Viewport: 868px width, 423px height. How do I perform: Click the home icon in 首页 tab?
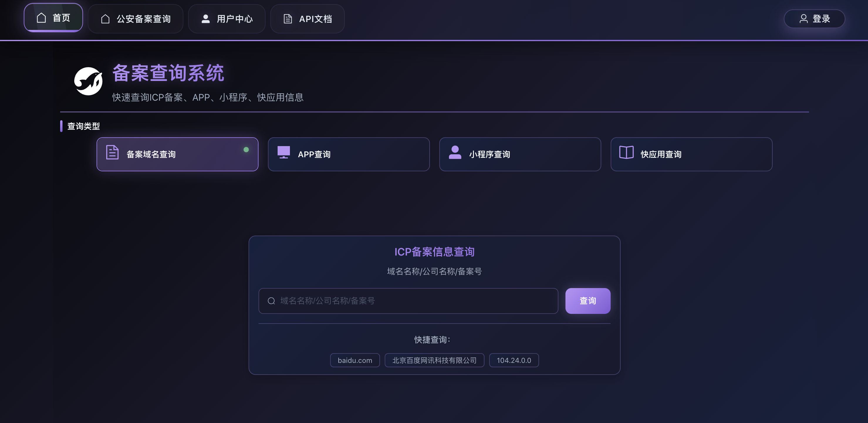(x=41, y=18)
